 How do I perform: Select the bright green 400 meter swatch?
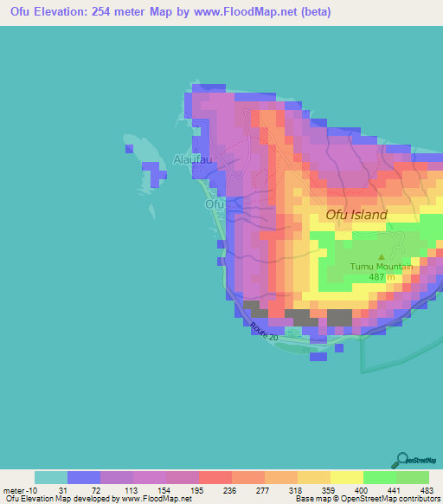click(x=380, y=478)
